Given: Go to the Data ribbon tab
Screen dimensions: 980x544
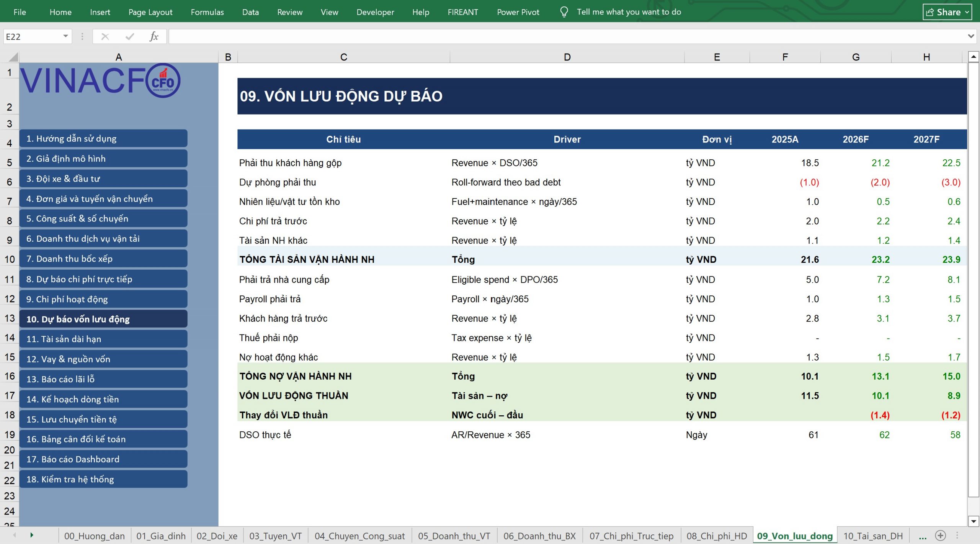Looking at the screenshot, I should point(250,12).
